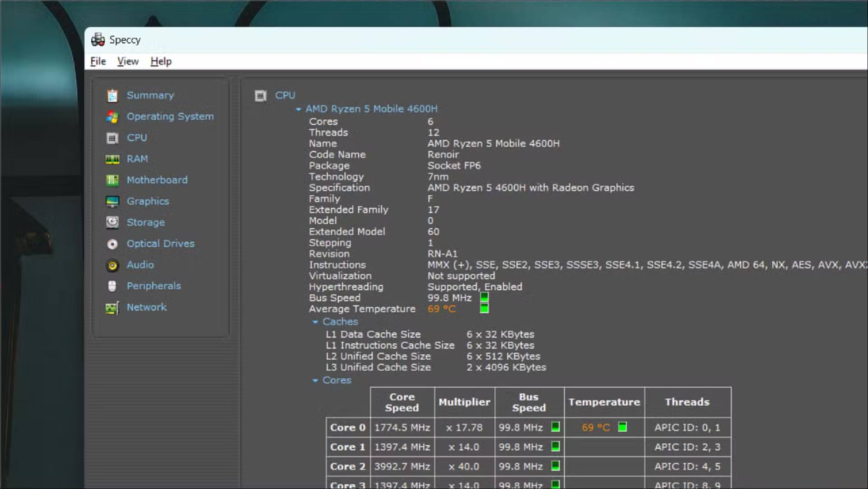This screenshot has width=868, height=489.
Task: Click the Graphics monitor icon
Action: pos(112,201)
